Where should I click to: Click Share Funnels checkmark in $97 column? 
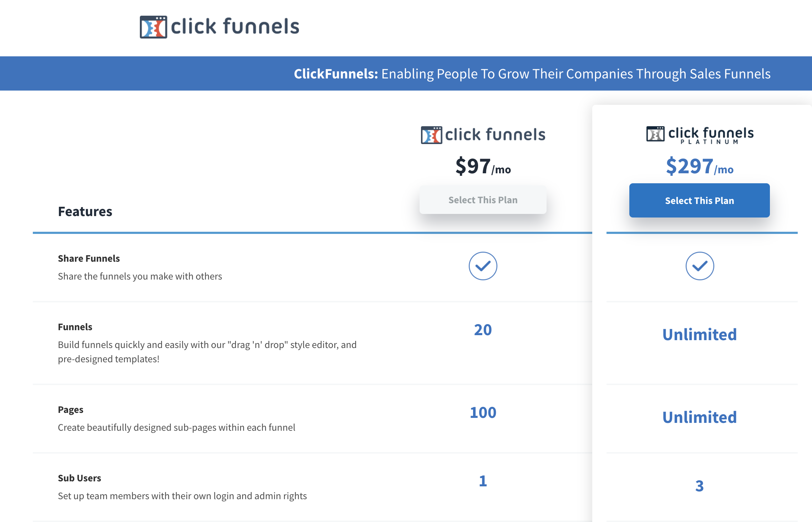pyautogui.click(x=483, y=266)
